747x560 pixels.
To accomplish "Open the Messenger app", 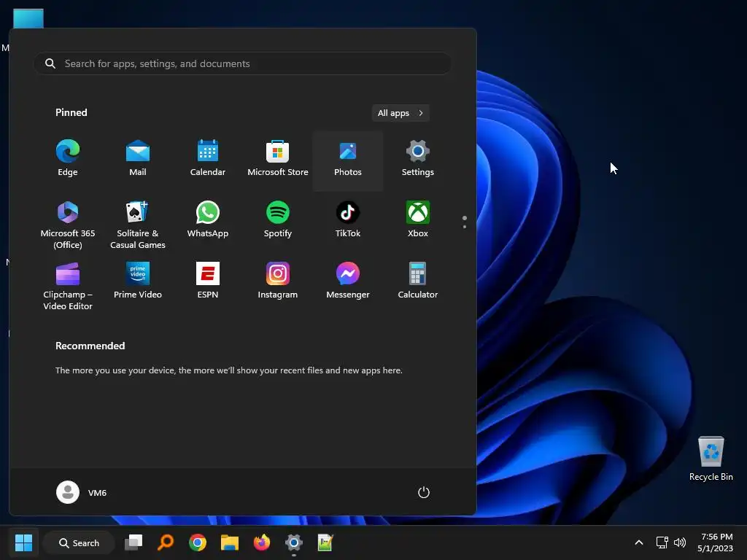I will click(x=348, y=281).
